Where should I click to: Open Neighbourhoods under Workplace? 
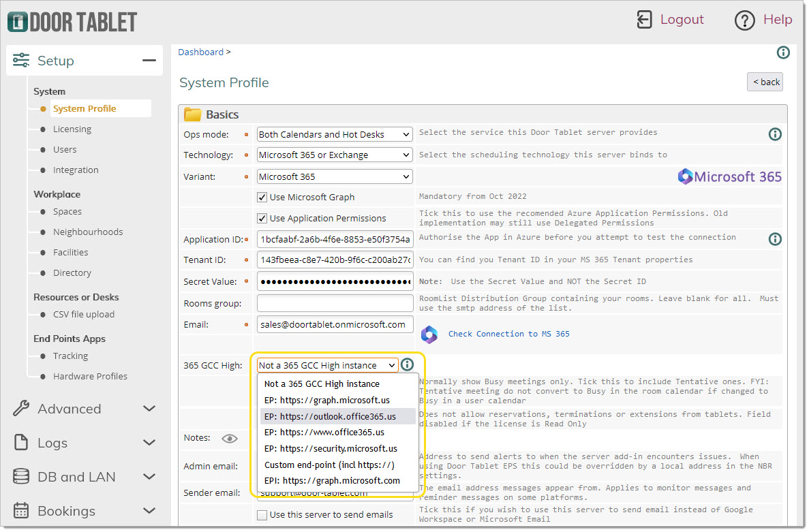[x=88, y=232]
